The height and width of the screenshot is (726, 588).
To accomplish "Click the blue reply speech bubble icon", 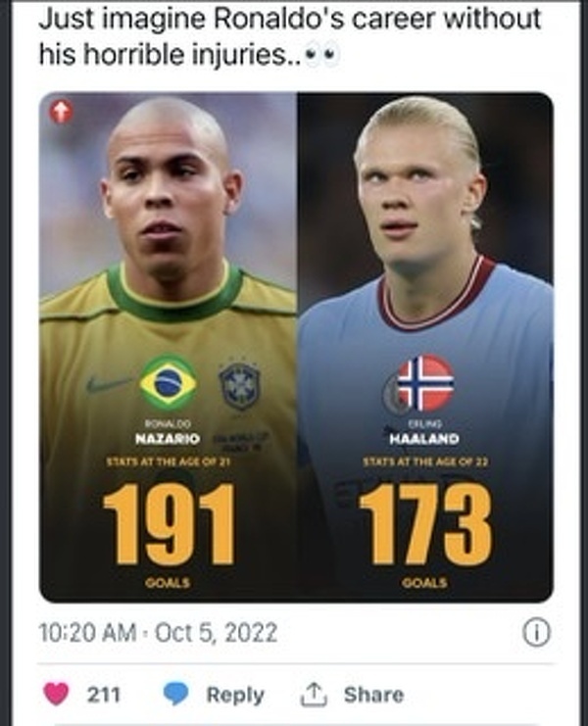I will point(175,694).
